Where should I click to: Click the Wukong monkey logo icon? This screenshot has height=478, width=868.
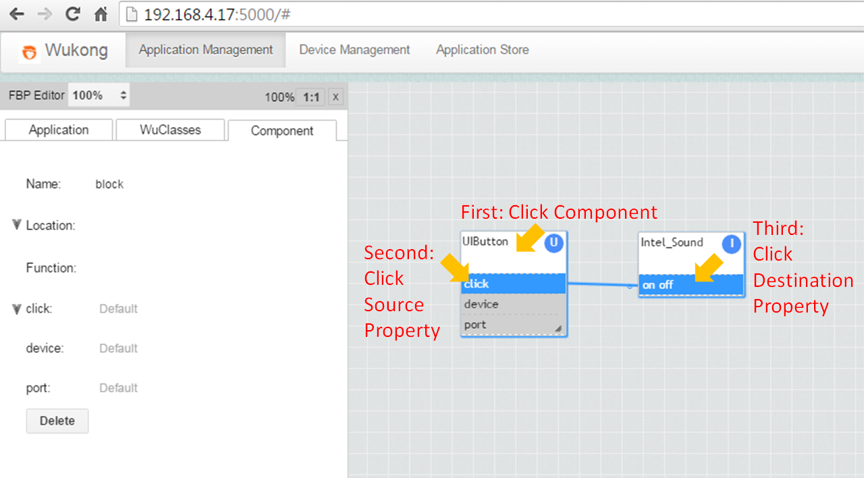pos(29,51)
